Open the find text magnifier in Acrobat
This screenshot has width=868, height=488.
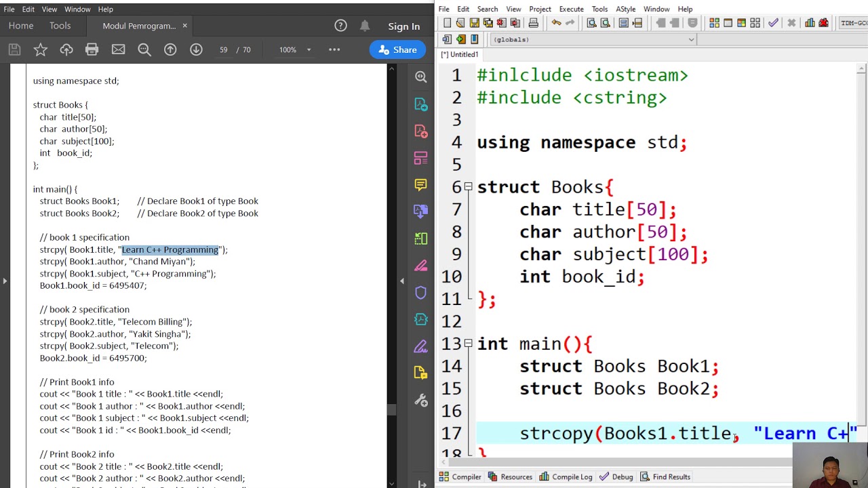pyautogui.click(x=144, y=49)
